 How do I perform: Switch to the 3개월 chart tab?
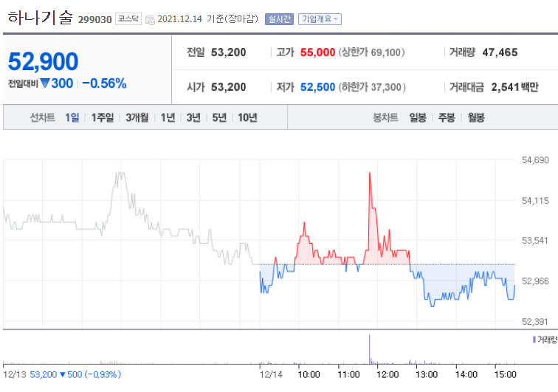coord(137,117)
